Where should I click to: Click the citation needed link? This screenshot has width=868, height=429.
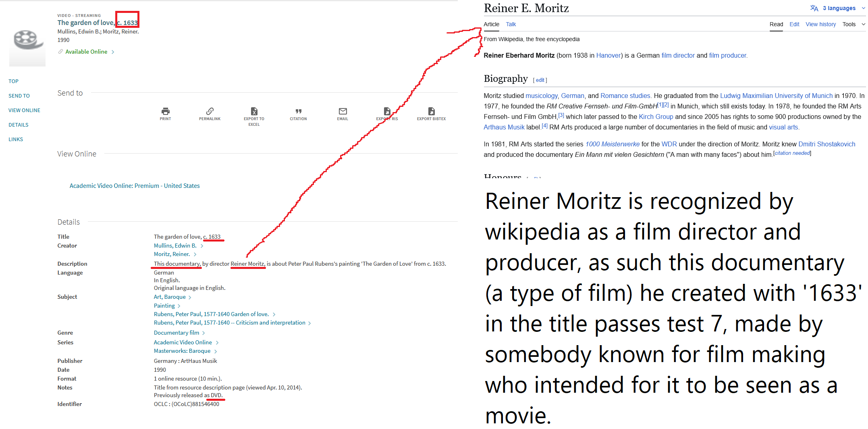tap(792, 153)
